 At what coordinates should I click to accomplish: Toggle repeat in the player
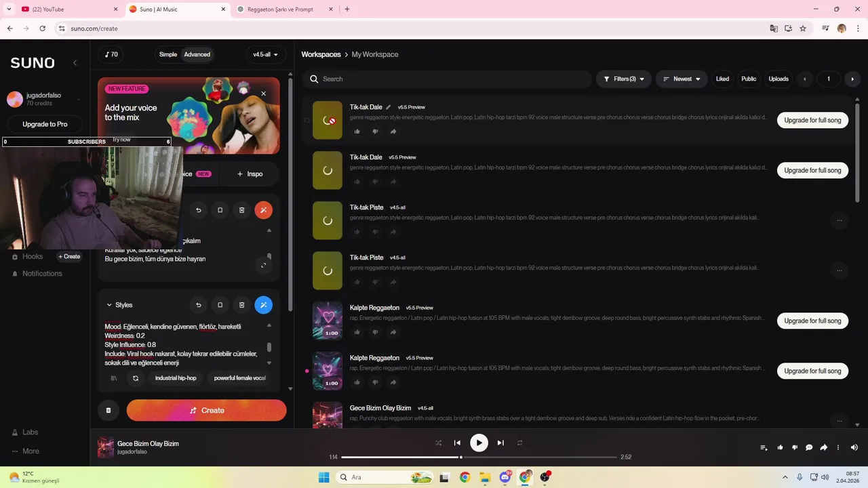click(x=520, y=443)
